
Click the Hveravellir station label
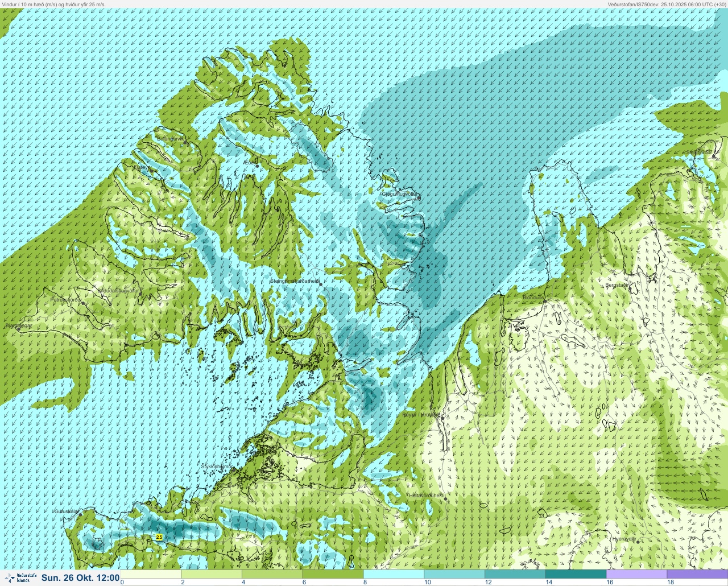(623, 539)
